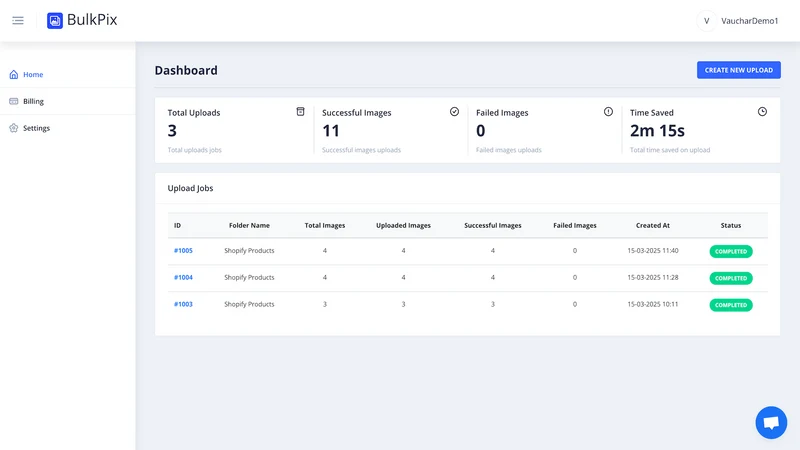Click the 15-03-2025 11:28 timestamp
Viewport: 800px width, 450px height.
click(653, 278)
